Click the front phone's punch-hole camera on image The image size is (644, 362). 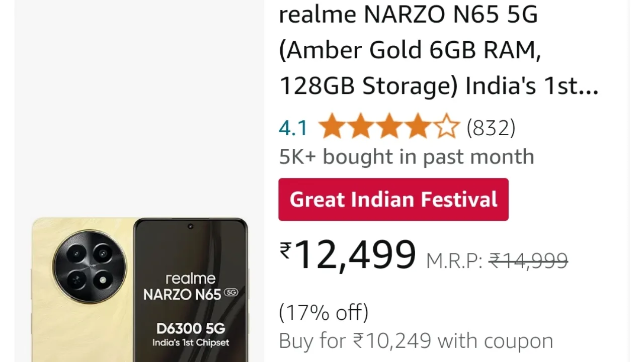pyautogui.click(x=190, y=227)
